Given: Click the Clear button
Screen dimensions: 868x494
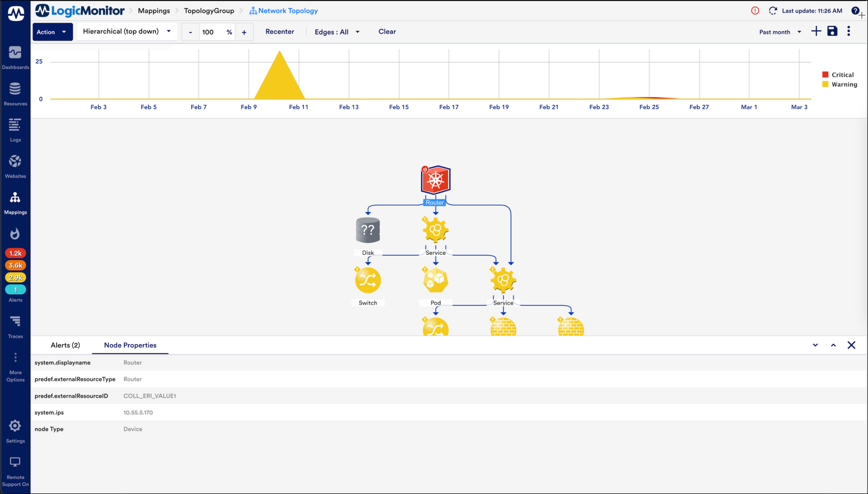Looking at the screenshot, I should point(387,32).
